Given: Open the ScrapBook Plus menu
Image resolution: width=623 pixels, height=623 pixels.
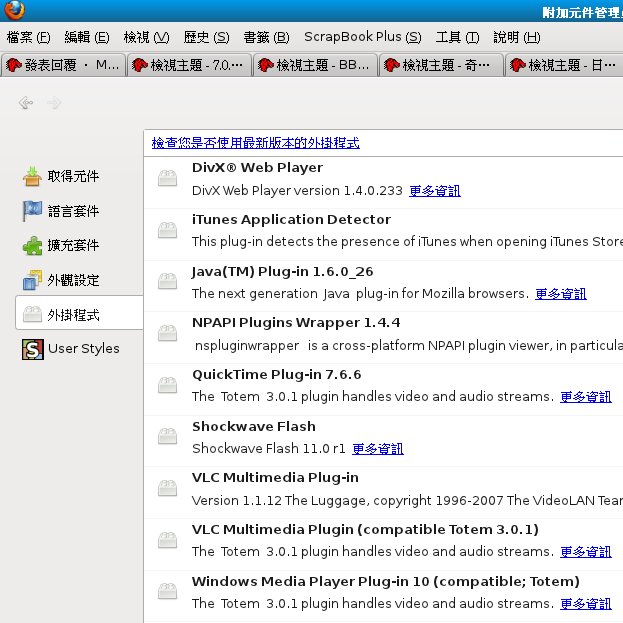Looking at the screenshot, I should tap(362, 37).
